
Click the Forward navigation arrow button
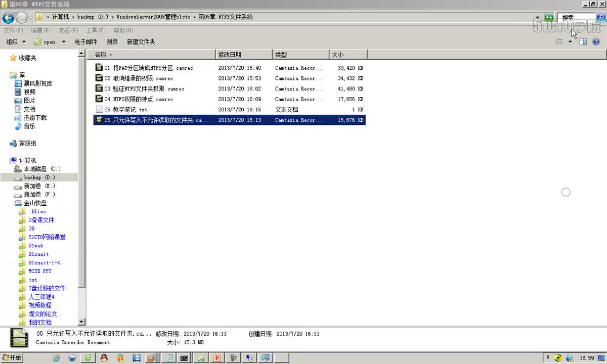22,18
